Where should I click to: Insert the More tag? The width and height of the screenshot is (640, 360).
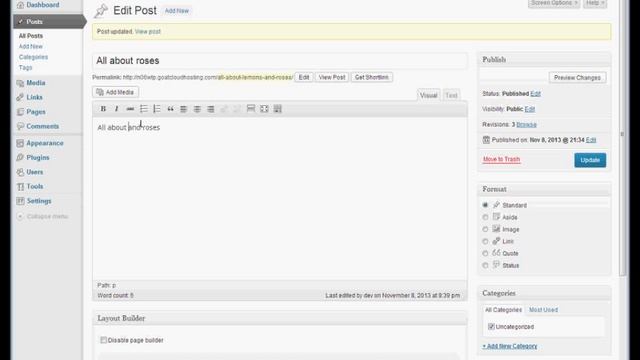[251, 109]
